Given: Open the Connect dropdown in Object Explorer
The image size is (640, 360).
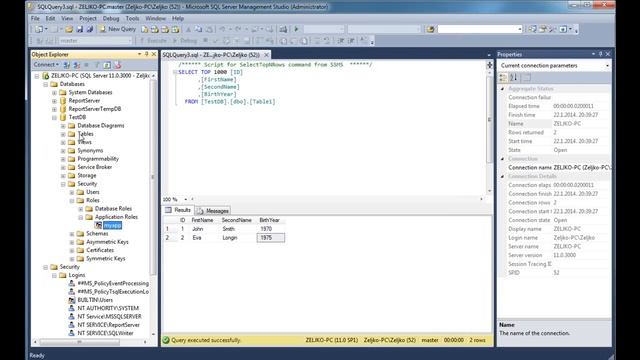Looking at the screenshot, I should click(46, 65).
